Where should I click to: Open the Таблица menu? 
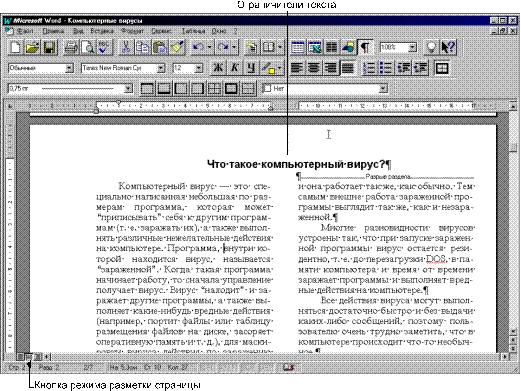pyautogui.click(x=194, y=31)
